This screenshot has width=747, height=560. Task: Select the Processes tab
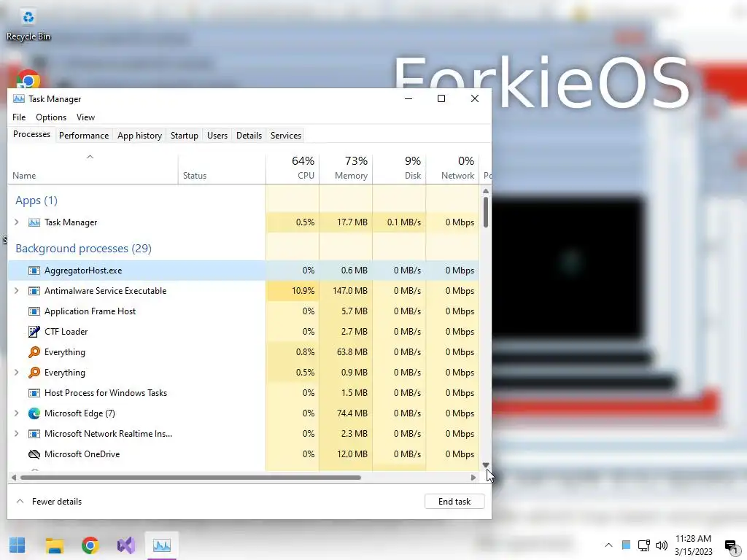[x=31, y=135]
